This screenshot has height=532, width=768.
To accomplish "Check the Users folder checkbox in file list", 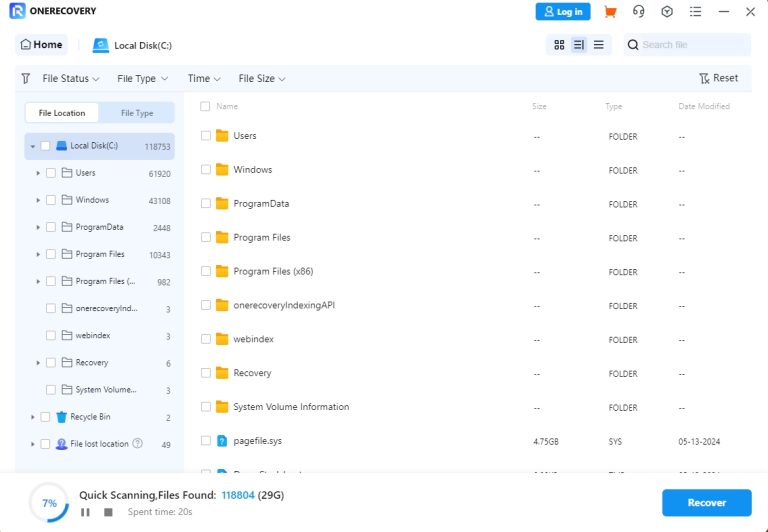I will click(206, 136).
